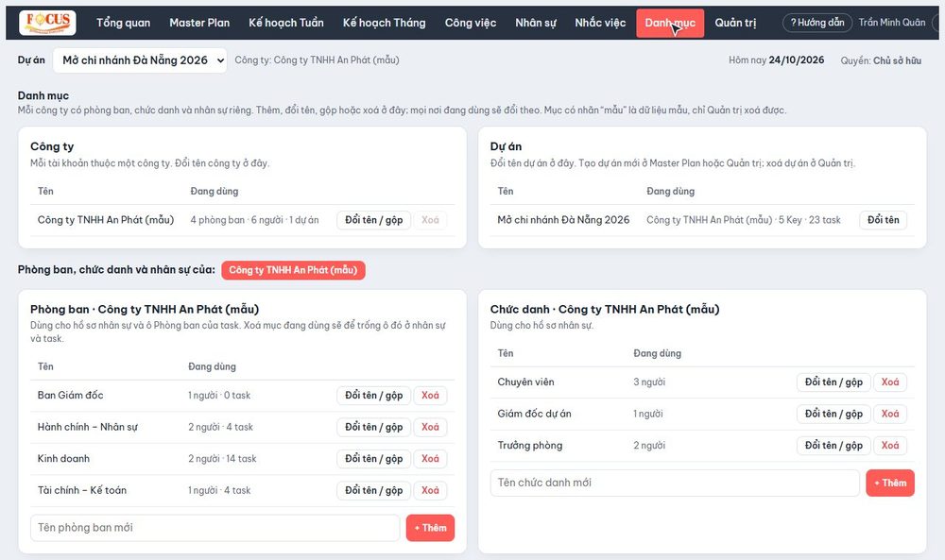Viewport: 945px width, 560px height.
Task: Rename or merge Công ty TNHH An Phát
Action: pyautogui.click(x=373, y=220)
